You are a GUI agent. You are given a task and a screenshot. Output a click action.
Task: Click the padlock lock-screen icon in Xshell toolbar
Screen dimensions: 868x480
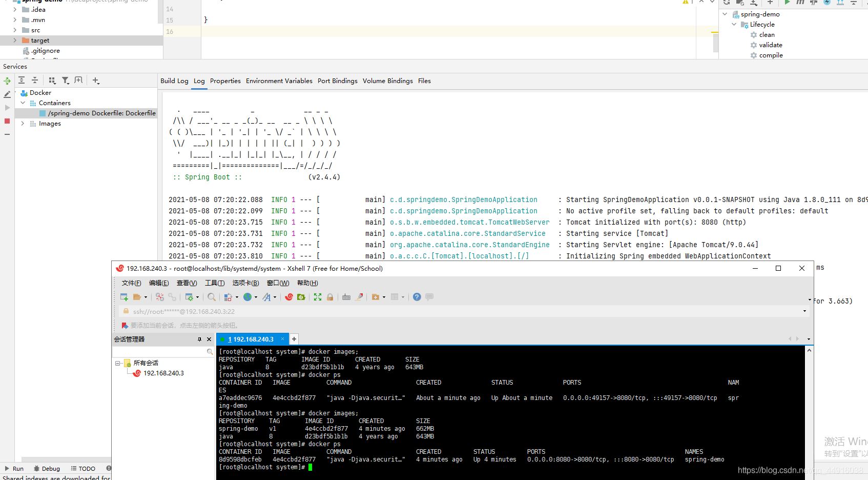(x=330, y=297)
